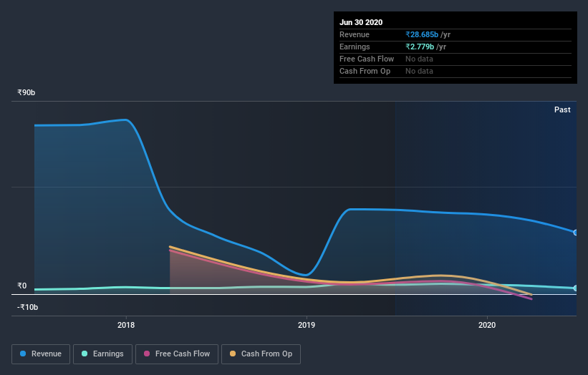
Task: Click the blue Revenue endpoint marker
Action: click(x=576, y=233)
